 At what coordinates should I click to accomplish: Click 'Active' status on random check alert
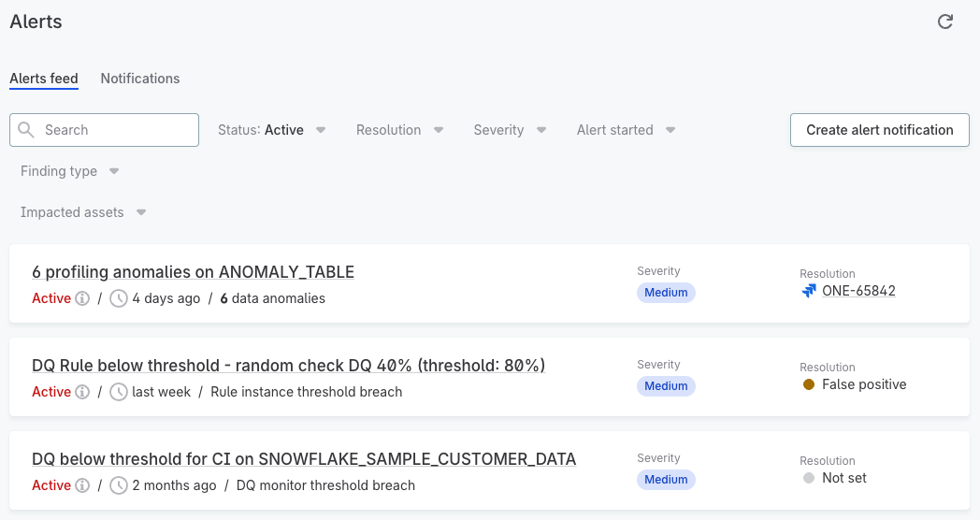pyautogui.click(x=51, y=392)
